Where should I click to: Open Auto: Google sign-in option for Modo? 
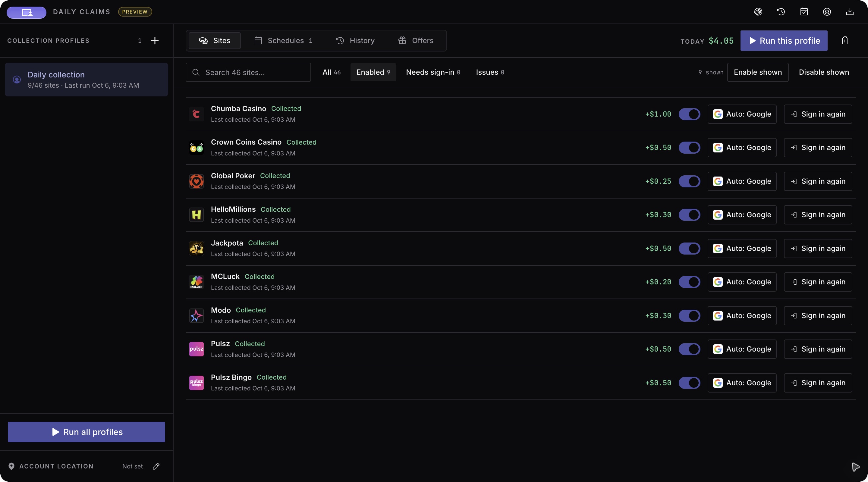pyautogui.click(x=742, y=316)
